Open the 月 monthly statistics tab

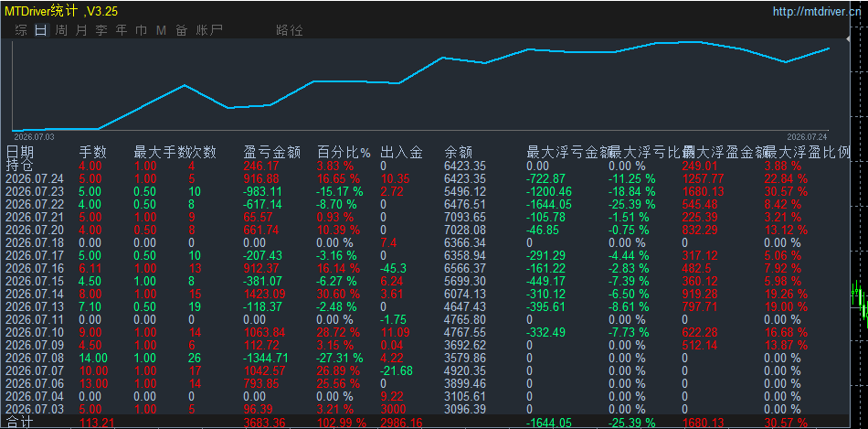80,30
